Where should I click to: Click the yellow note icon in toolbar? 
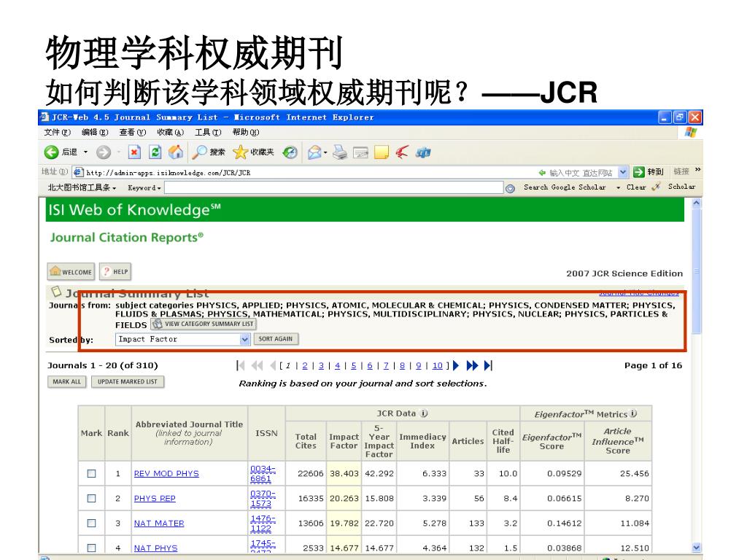point(382,152)
